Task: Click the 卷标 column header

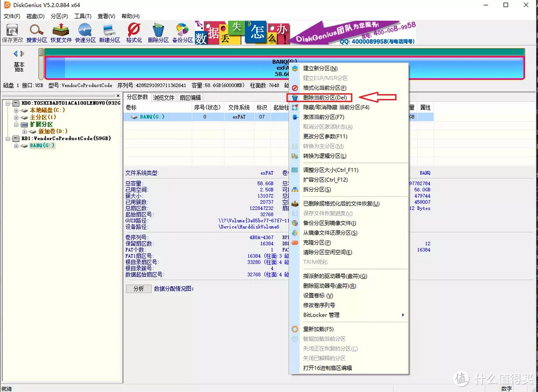Action: [x=157, y=108]
